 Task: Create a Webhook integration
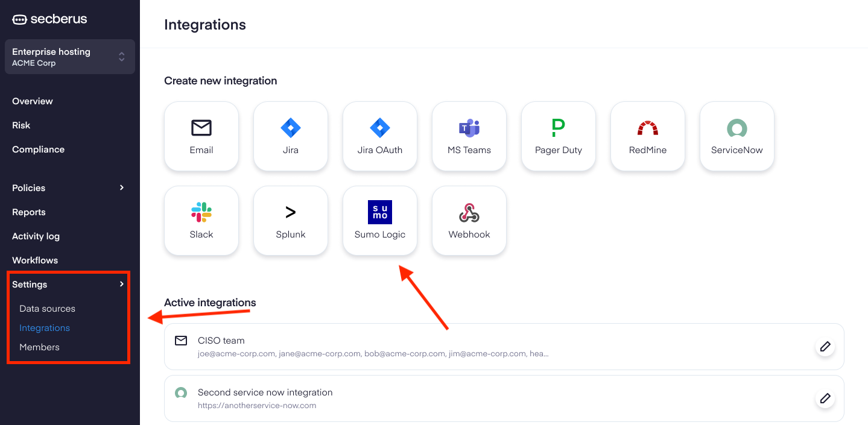tap(469, 221)
